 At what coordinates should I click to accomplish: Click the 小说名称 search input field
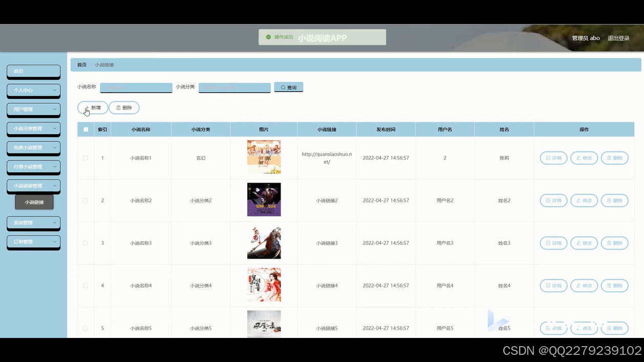tap(136, 87)
